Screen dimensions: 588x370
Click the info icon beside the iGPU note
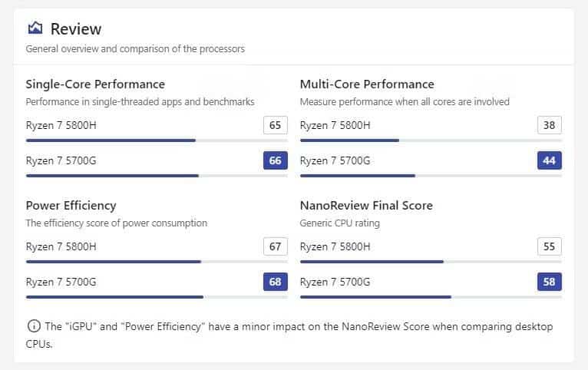pos(34,326)
